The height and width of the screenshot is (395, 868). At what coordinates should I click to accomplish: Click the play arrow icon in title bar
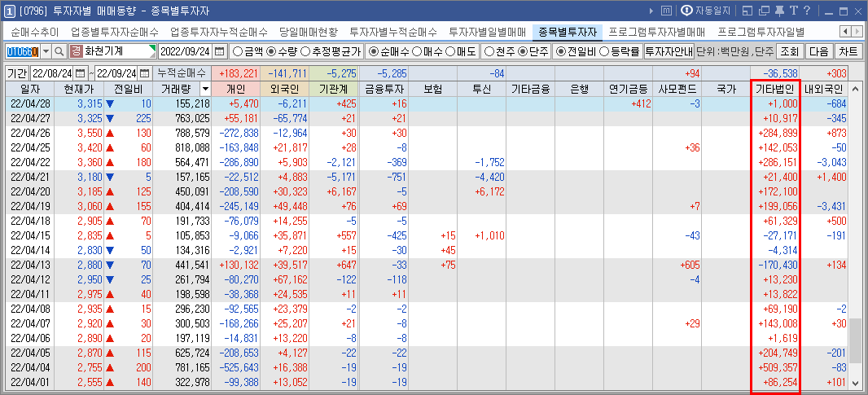point(651,11)
